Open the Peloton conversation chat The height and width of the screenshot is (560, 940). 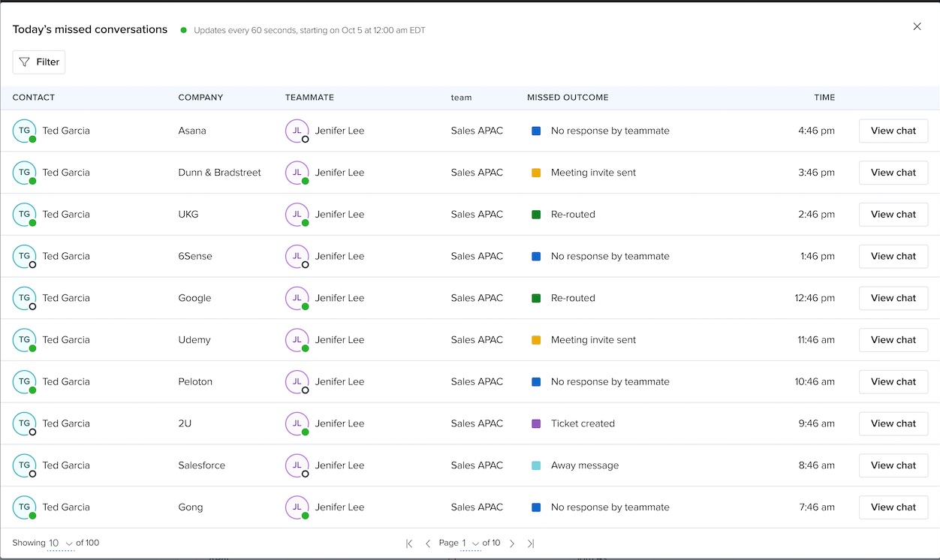pyautogui.click(x=893, y=382)
